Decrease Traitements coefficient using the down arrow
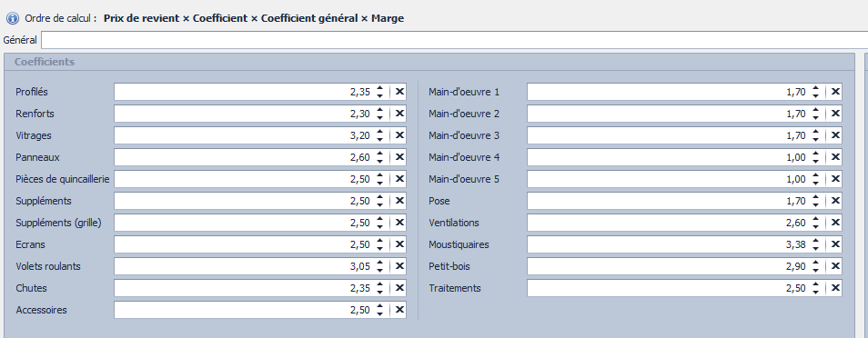This screenshot has height=338, width=868. (815, 292)
